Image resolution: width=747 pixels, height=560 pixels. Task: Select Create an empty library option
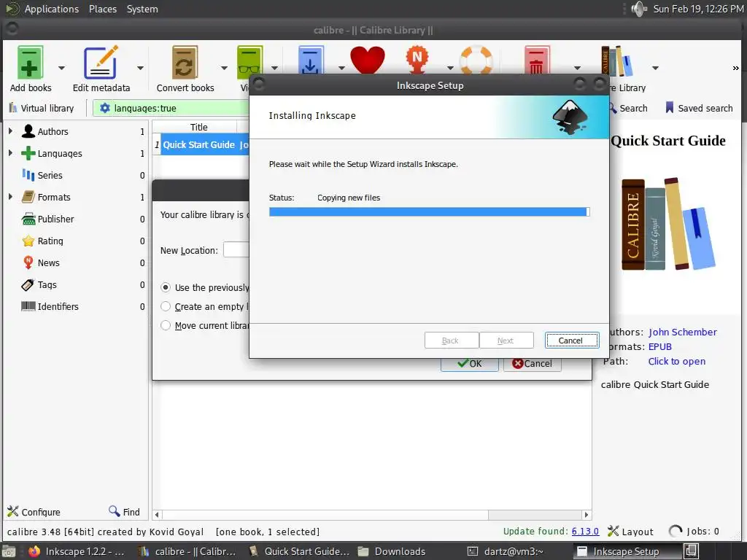coord(166,307)
